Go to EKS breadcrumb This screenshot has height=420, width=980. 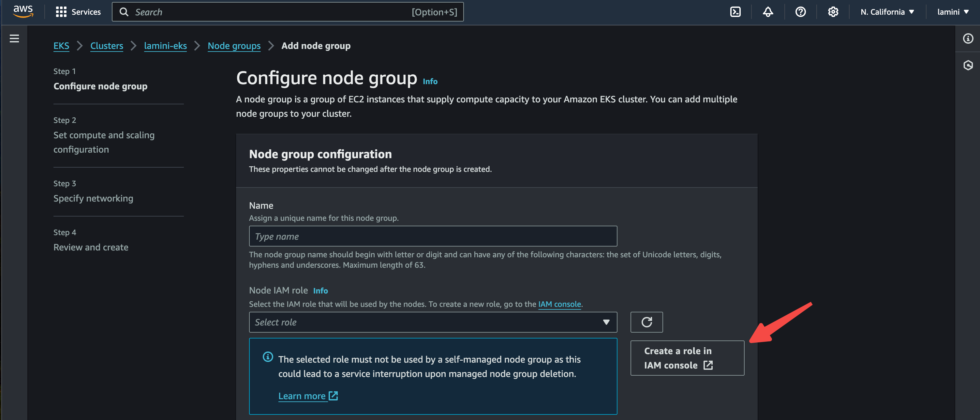[61, 46]
